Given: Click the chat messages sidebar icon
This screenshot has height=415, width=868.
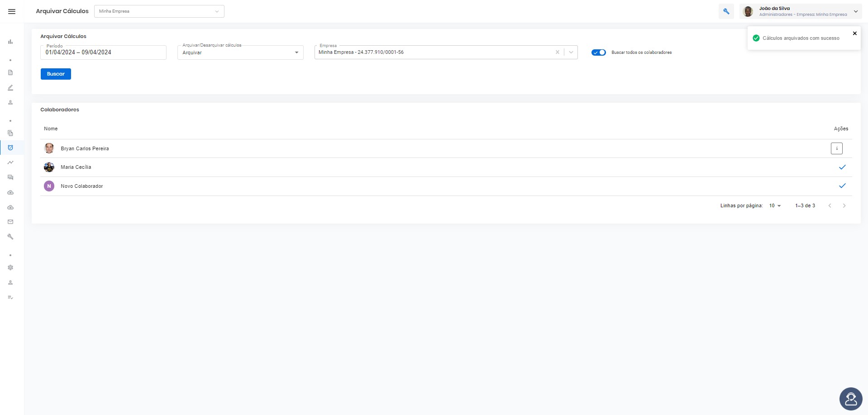Looking at the screenshot, I should [10, 177].
